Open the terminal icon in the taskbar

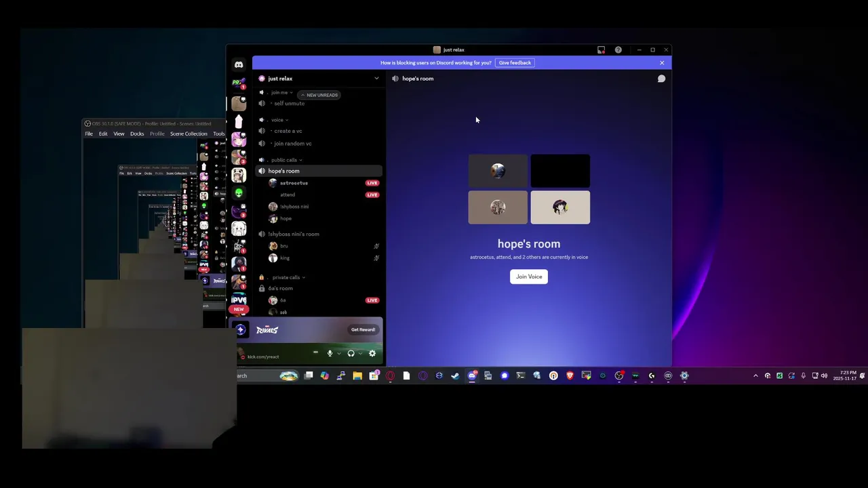[520, 375]
